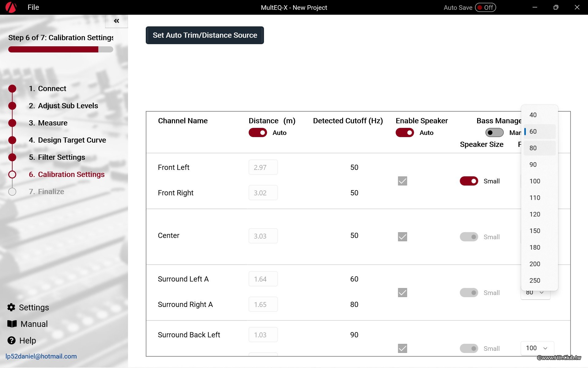
Task: Click the Surround Right A distance field 1.65
Action: [263, 304]
